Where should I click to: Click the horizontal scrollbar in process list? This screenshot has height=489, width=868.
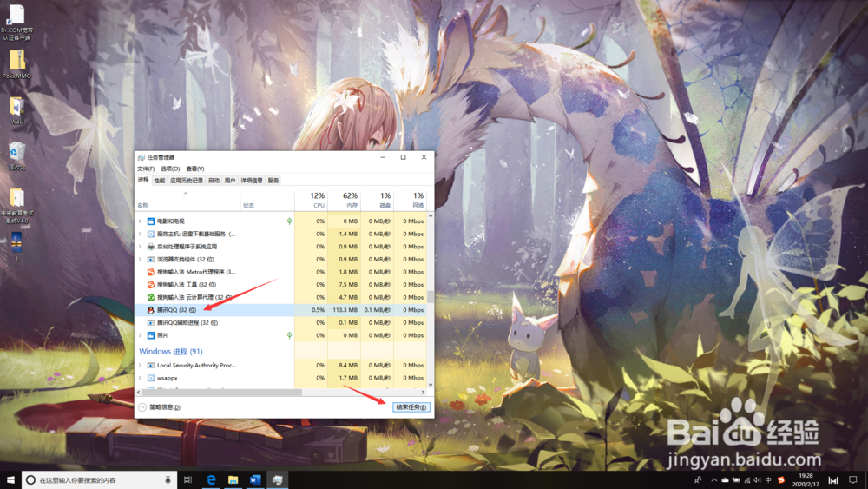(x=221, y=392)
